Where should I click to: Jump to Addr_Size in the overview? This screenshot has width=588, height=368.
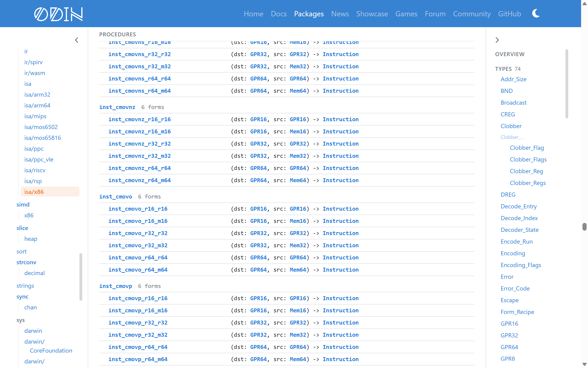[513, 79]
